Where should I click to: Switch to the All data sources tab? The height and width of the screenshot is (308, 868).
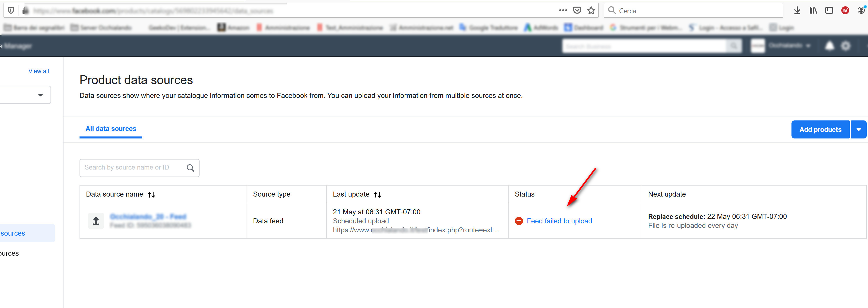[111, 128]
